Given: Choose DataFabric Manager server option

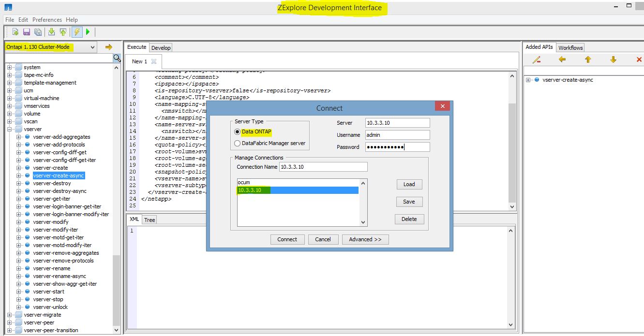Looking at the screenshot, I should pyautogui.click(x=237, y=142).
